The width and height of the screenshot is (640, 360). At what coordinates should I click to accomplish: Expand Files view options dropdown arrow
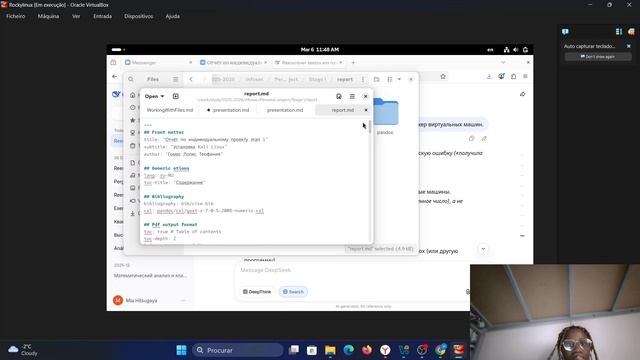click(400, 79)
